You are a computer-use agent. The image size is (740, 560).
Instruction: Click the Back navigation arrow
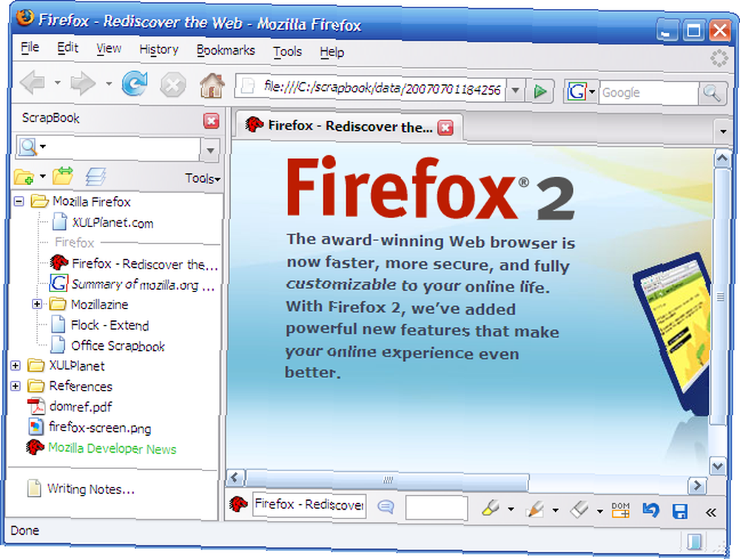(33, 84)
